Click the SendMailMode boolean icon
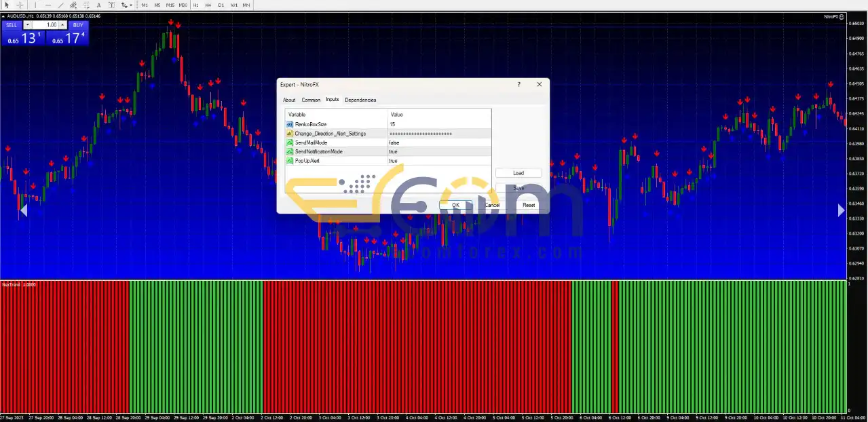This screenshot has width=868, height=422. click(x=290, y=142)
